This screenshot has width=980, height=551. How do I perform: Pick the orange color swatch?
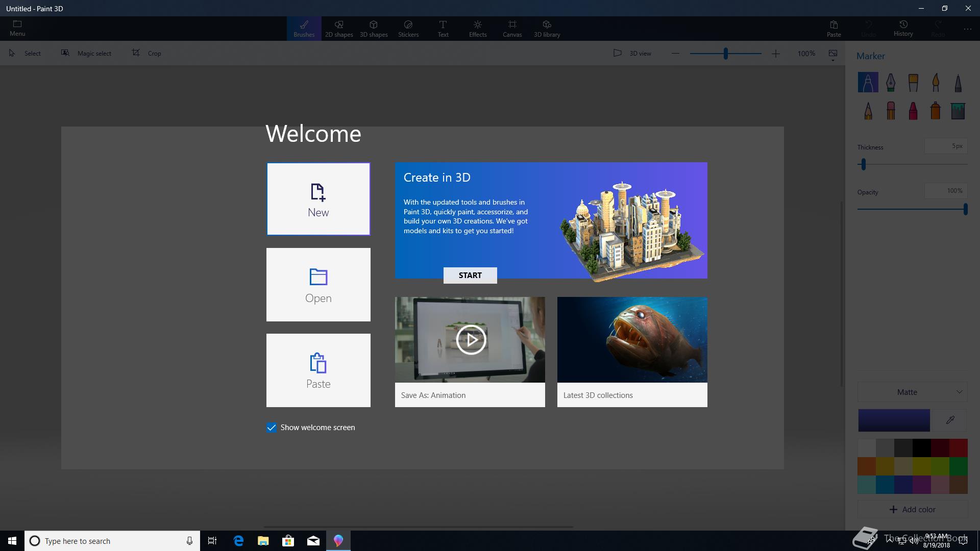867,466
